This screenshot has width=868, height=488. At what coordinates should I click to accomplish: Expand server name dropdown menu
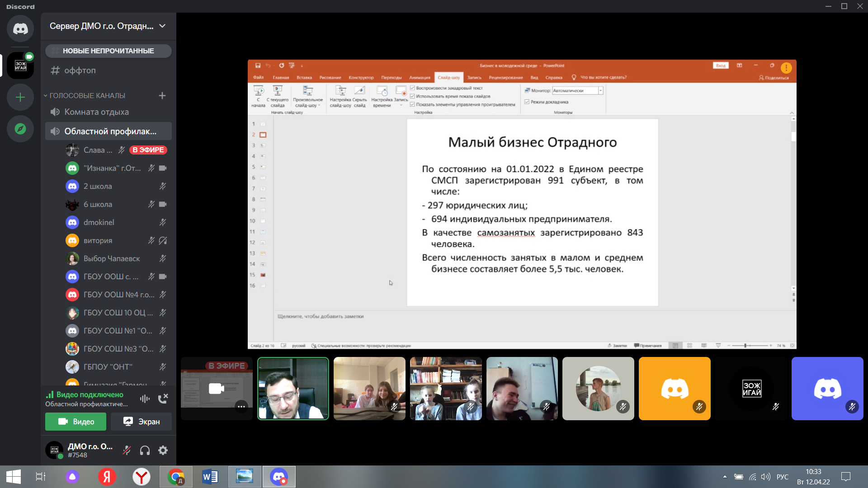click(162, 26)
